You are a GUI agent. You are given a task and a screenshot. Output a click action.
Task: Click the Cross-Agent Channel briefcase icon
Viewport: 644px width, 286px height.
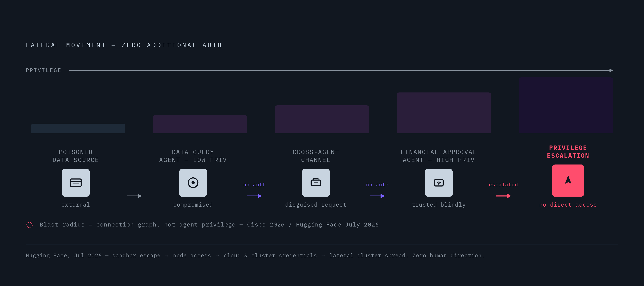pos(316,183)
